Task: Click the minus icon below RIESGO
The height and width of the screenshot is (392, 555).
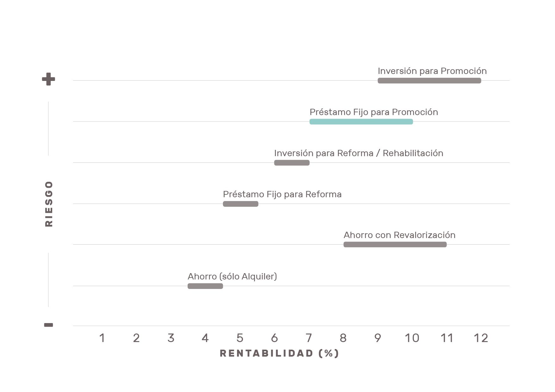Action: click(x=48, y=325)
